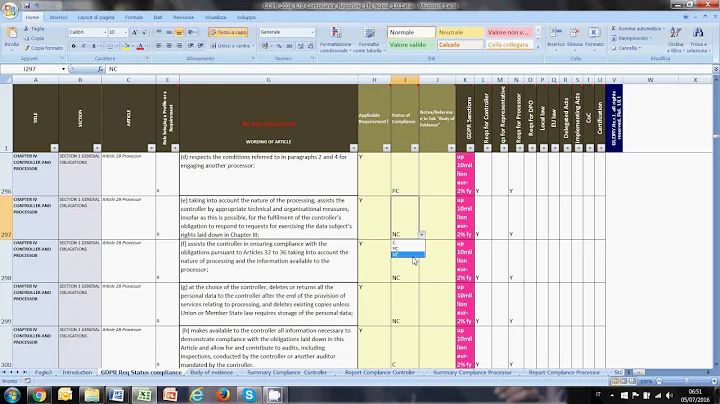Viewport: 720px width, 404px height.
Task: Switch to Report Compliance Processor sheet
Action: point(564,372)
